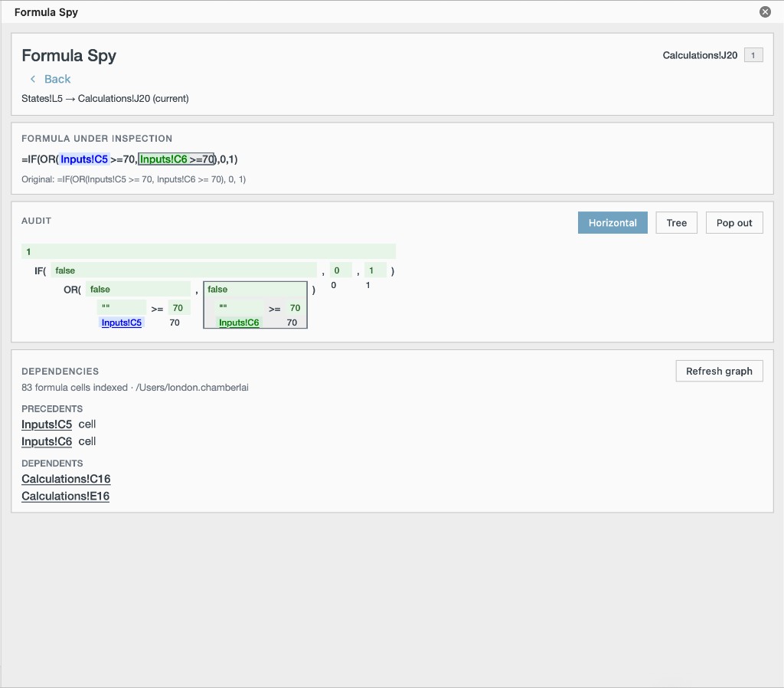The width and height of the screenshot is (784, 688).
Task: Select boxed second OR argument false
Action: click(256, 289)
